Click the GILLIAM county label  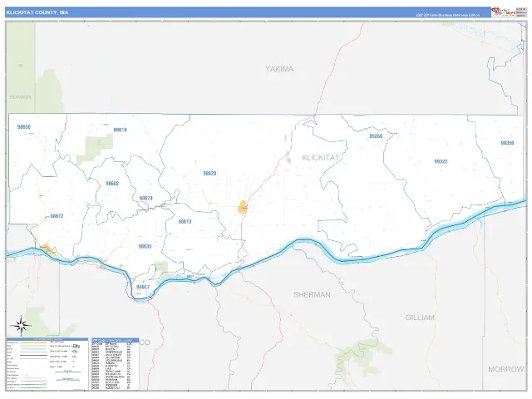420,318
